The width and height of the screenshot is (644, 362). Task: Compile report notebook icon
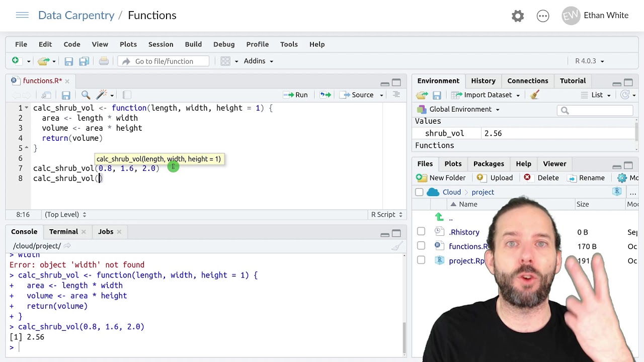click(127, 95)
